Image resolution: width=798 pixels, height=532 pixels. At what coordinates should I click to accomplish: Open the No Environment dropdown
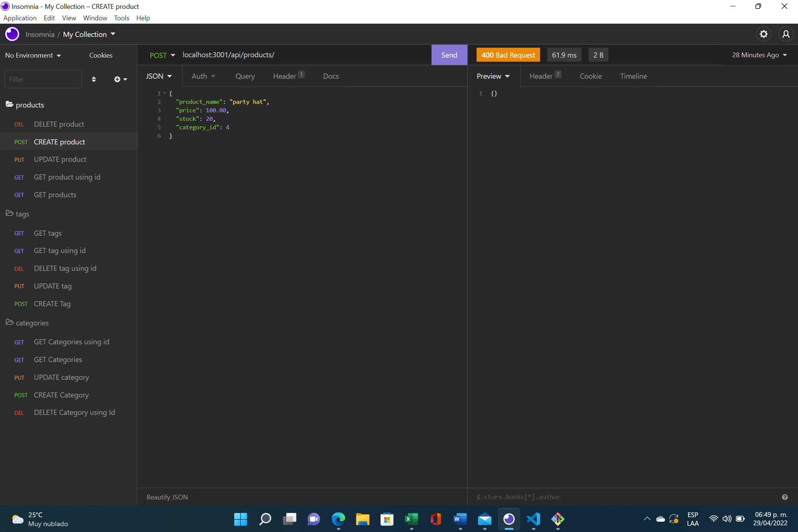[x=33, y=55]
